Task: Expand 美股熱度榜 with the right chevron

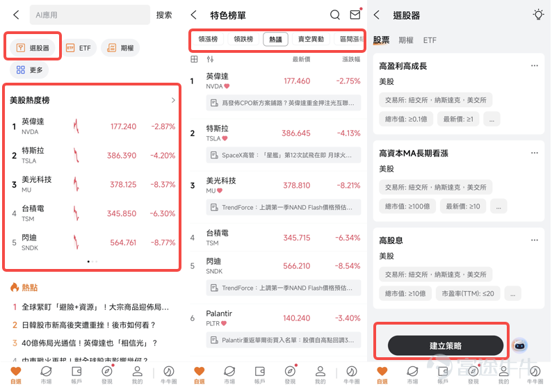Action: tap(173, 100)
